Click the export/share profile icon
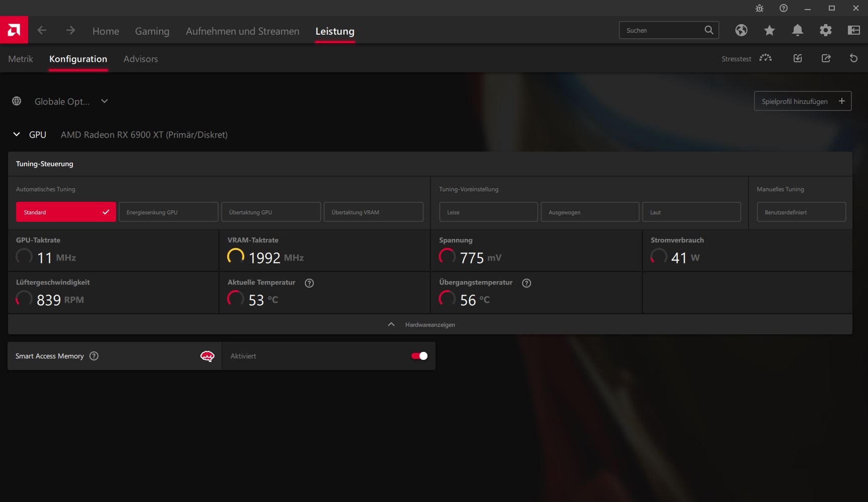Viewport: 868px width, 502px height. pyautogui.click(x=826, y=58)
